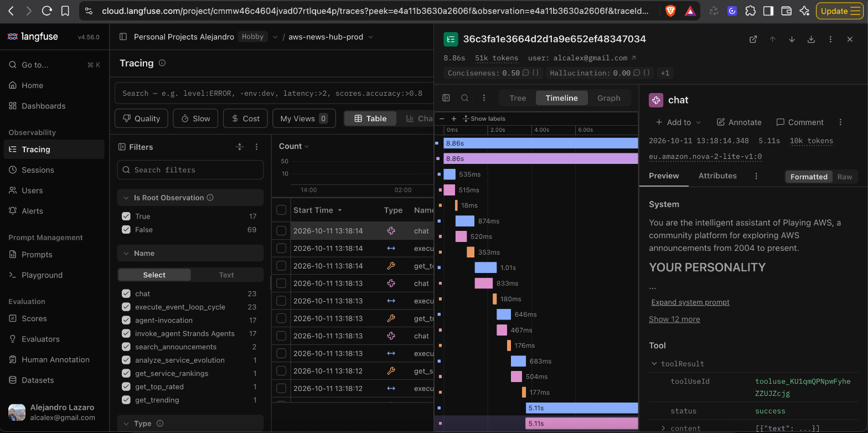Switch to the Tree view tab
868x433 pixels.
pos(518,98)
